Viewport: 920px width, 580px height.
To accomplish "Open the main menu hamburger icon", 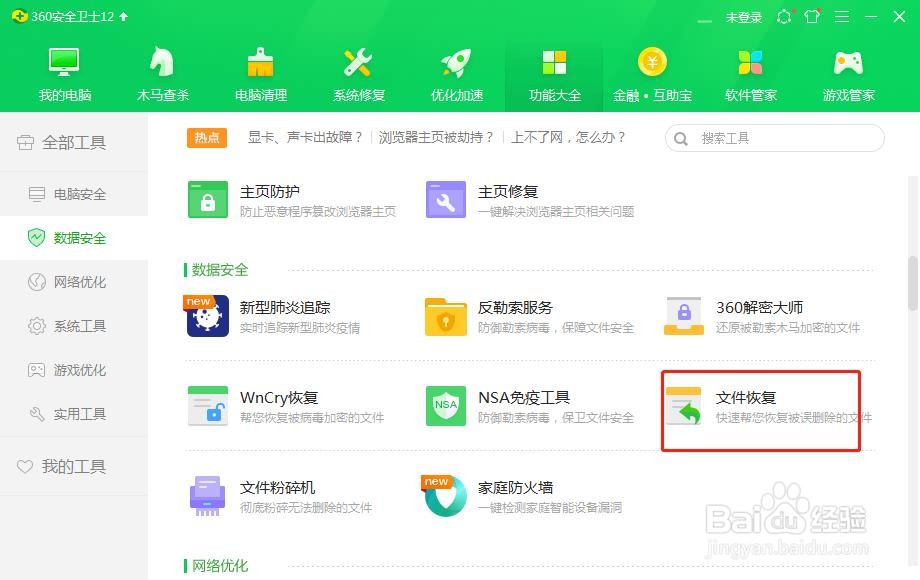I will tap(842, 16).
